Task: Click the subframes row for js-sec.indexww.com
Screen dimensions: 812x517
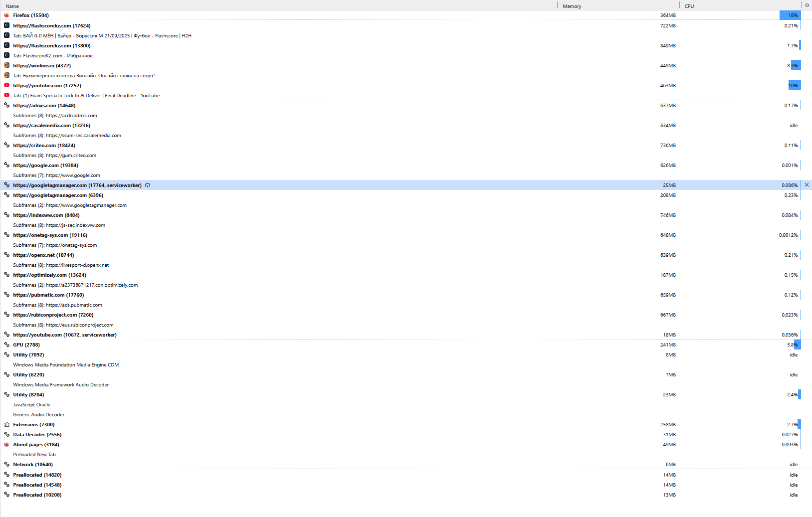Action: pos(406,225)
